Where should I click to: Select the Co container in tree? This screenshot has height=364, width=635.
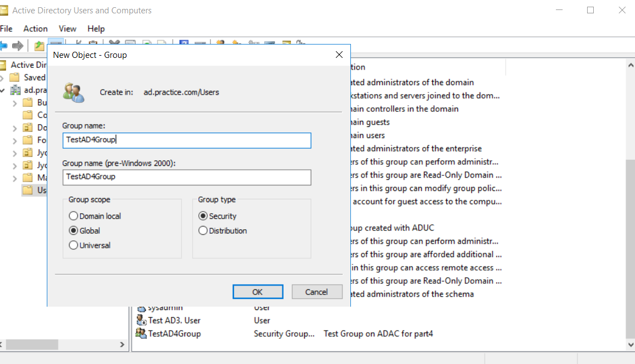click(42, 115)
